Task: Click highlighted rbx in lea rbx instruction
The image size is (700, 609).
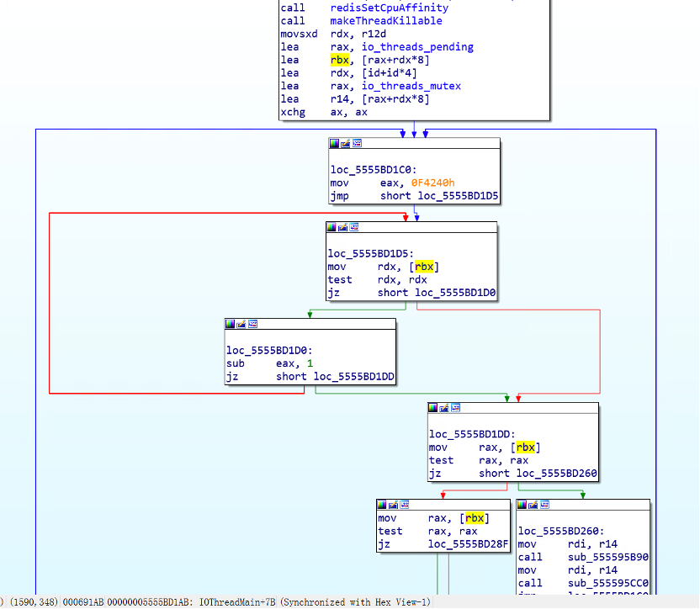Action: 340,61
